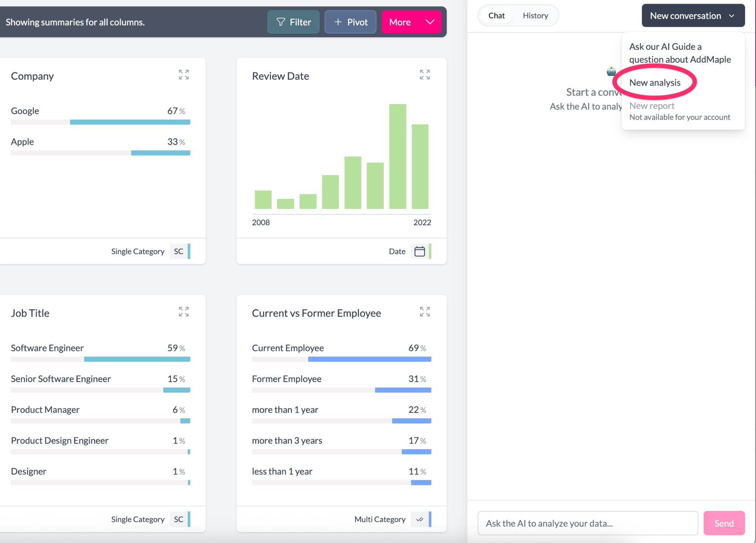Toggle the Multi Category checkmark on employee card
The height and width of the screenshot is (543, 756).
coord(420,519)
